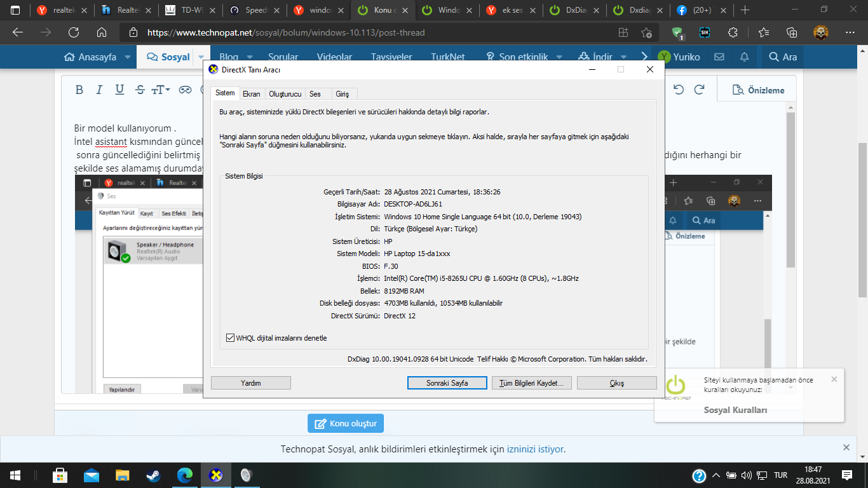Open the Extensions puzzle icon
Image resolution: width=868 pixels, height=488 pixels.
tap(733, 32)
